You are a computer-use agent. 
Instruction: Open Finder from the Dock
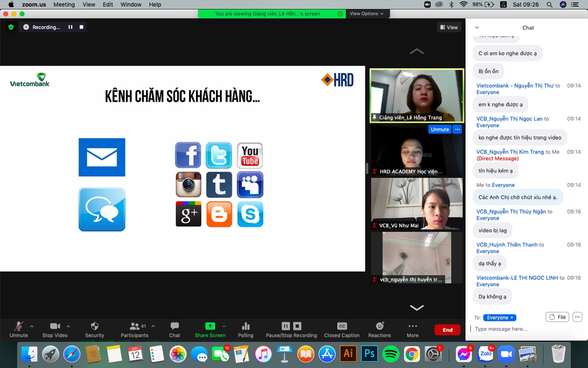tap(29, 354)
